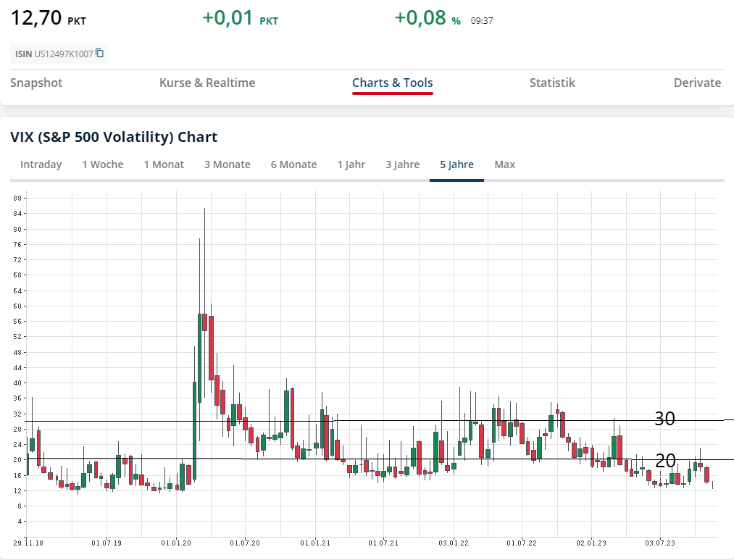Click the VIX (S&P 500 Volatility) Chart heading
The height and width of the screenshot is (560, 734).
click(x=114, y=137)
